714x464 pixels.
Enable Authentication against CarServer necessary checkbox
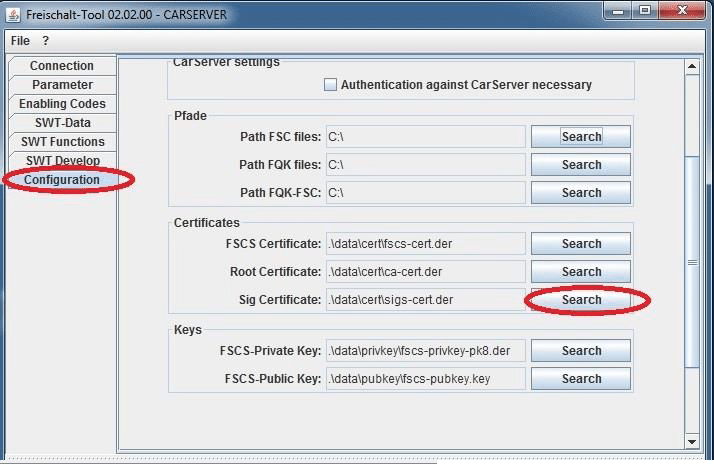[330, 85]
